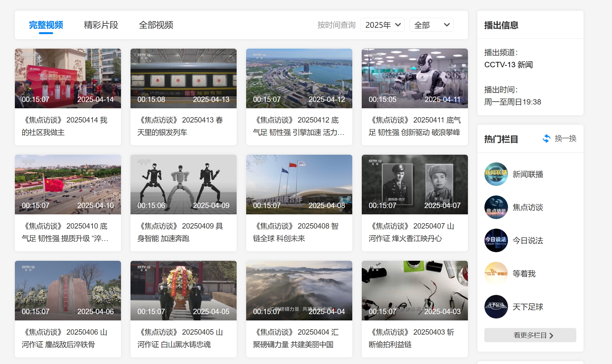Switch to the 精彩片段 tab

pos(101,25)
